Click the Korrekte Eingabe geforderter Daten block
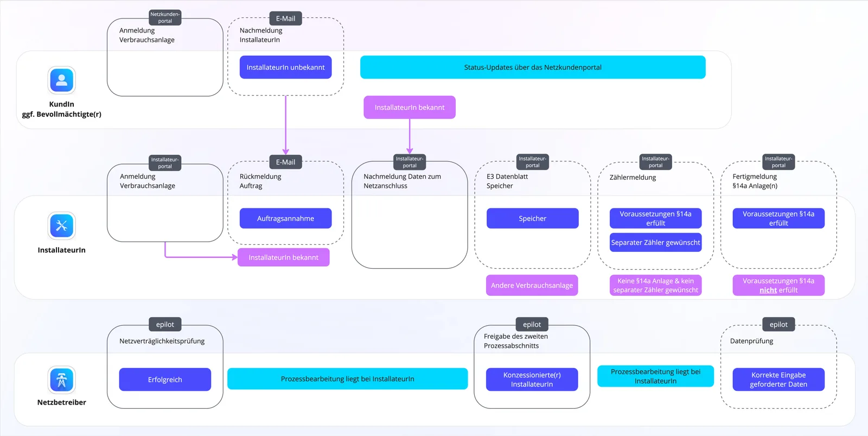 pos(778,380)
